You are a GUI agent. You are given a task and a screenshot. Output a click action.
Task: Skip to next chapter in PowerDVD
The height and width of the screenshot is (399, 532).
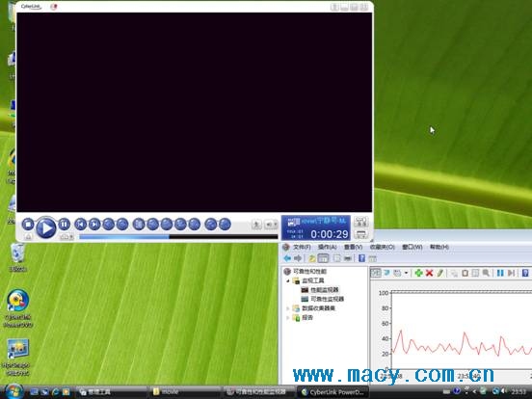click(94, 225)
